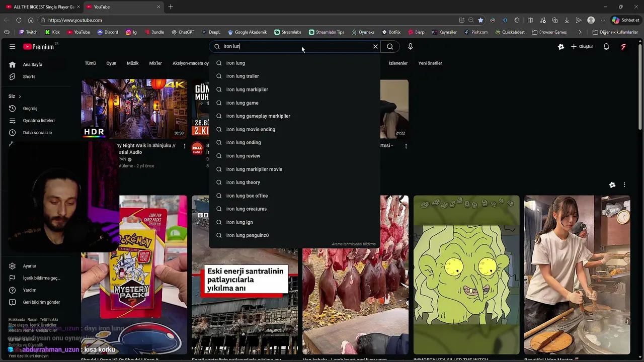Select suggestion 'iron lung gameplay markiplier'
Image resolution: width=644 pixels, height=362 pixels.
[x=294, y=116]
